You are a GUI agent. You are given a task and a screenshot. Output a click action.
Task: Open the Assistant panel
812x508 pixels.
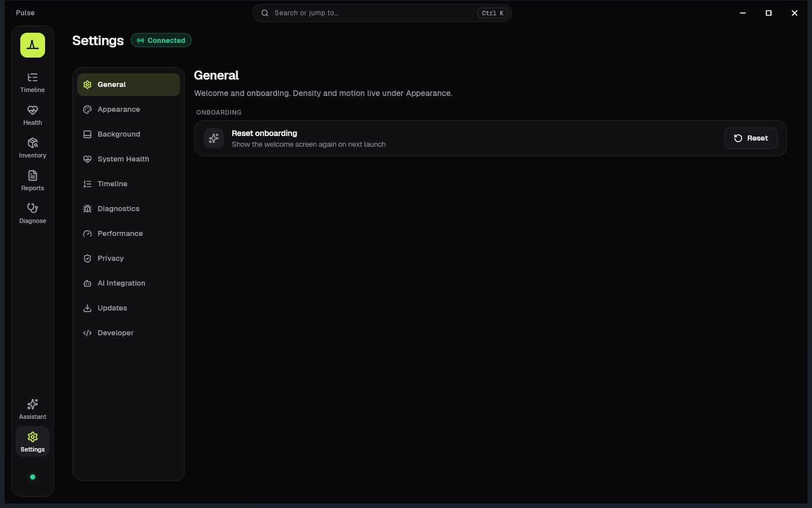(x=33, y=409)
